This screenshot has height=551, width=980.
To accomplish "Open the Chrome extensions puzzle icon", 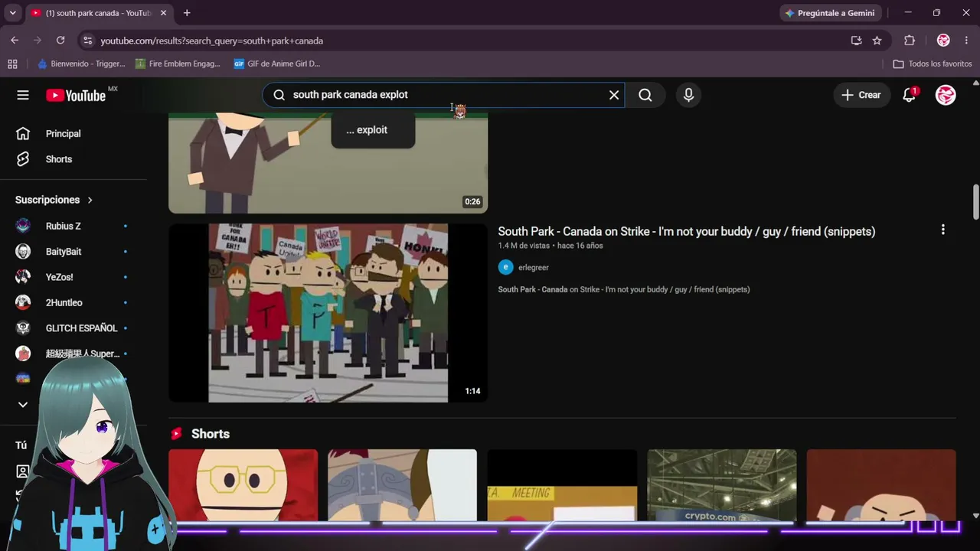I will [x=910, y=41].
